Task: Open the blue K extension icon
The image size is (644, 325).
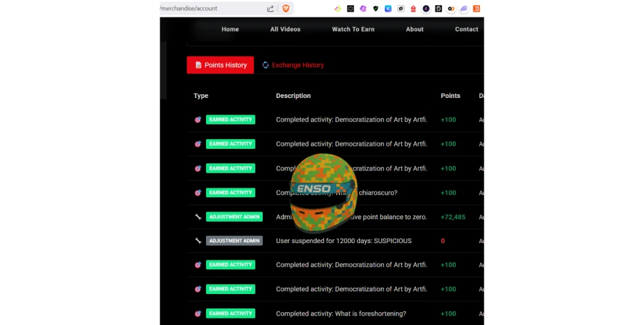Action: [x=388, y=8]
